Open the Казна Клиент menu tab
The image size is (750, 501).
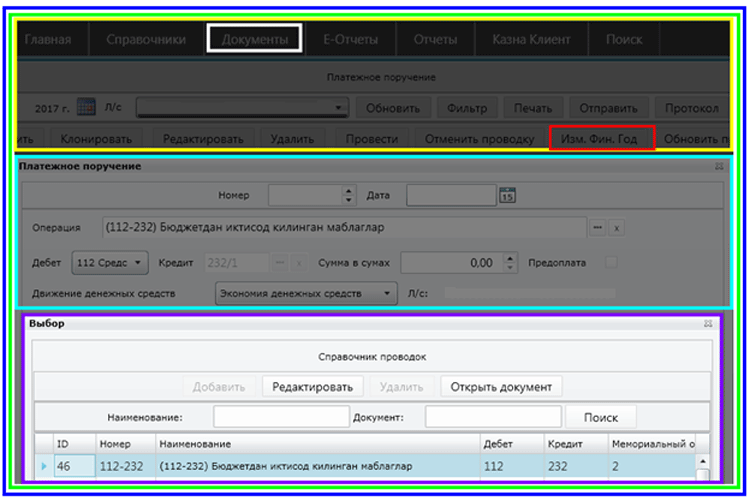coord(531,39)
